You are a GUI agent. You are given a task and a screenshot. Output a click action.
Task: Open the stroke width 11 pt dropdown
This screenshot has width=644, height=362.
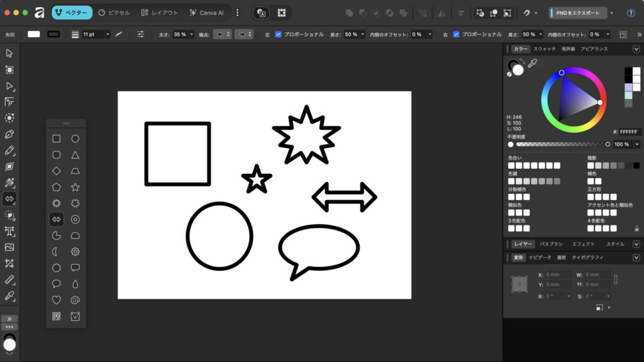pos(108,34)
